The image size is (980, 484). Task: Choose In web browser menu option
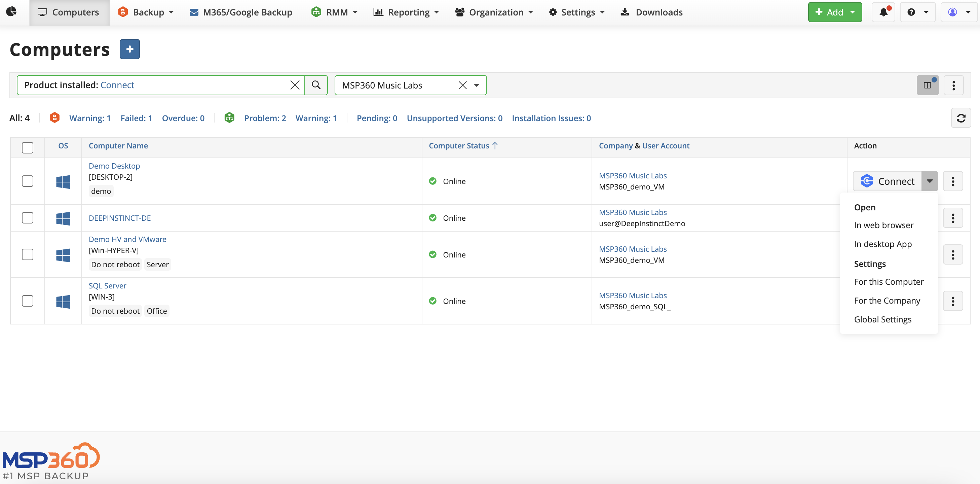[x=883, y=225]
